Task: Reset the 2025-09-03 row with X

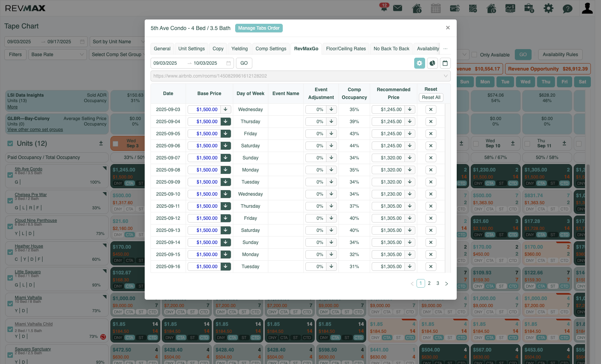Action: 431,110
